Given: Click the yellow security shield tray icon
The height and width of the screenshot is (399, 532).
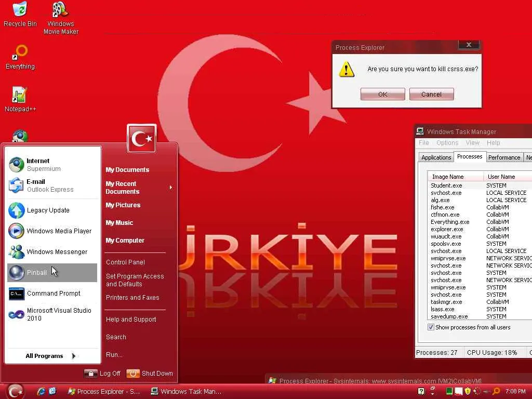Looking at the screenshot, I should tap(468, 391).
